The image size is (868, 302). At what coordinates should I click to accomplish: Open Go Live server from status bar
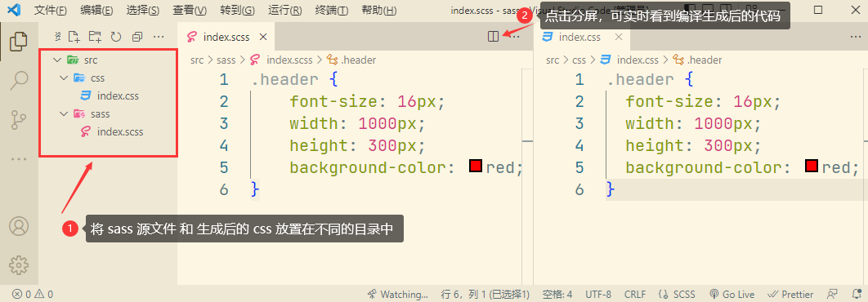tap(732, 295)
